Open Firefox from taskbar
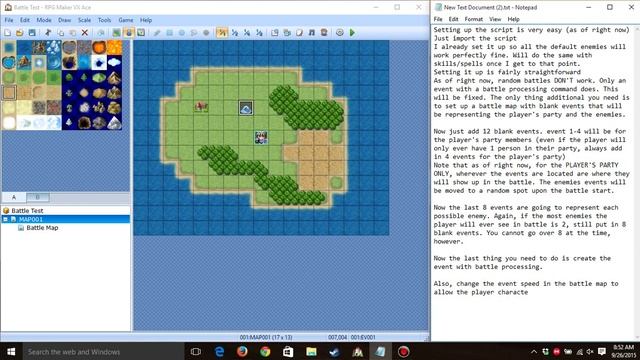640x360 pixels. [x=242, y=351]
